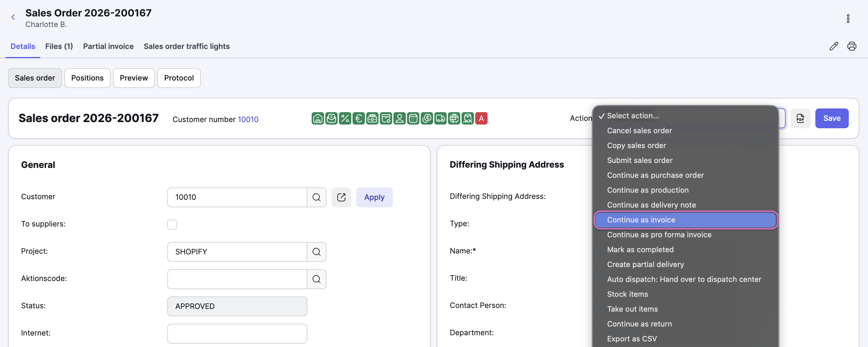Choose Continue as purchase order
The image size is (868, 347).
(x=685, y=175)
